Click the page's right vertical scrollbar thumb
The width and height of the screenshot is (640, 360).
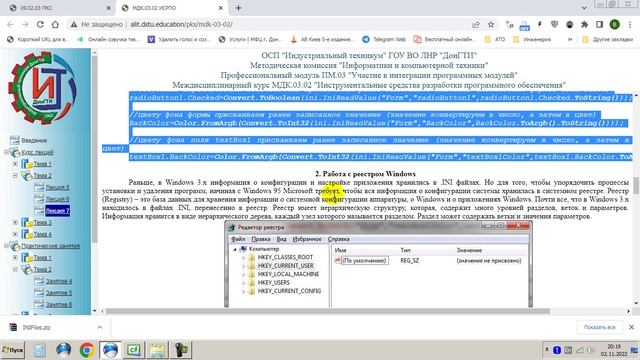pyautogui.click(x=636, y=186)
